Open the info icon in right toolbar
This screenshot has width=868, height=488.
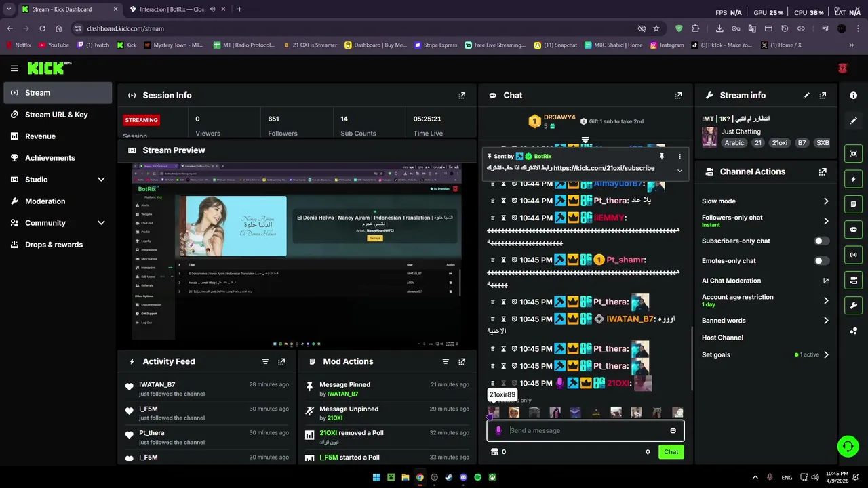pos(853,96)
